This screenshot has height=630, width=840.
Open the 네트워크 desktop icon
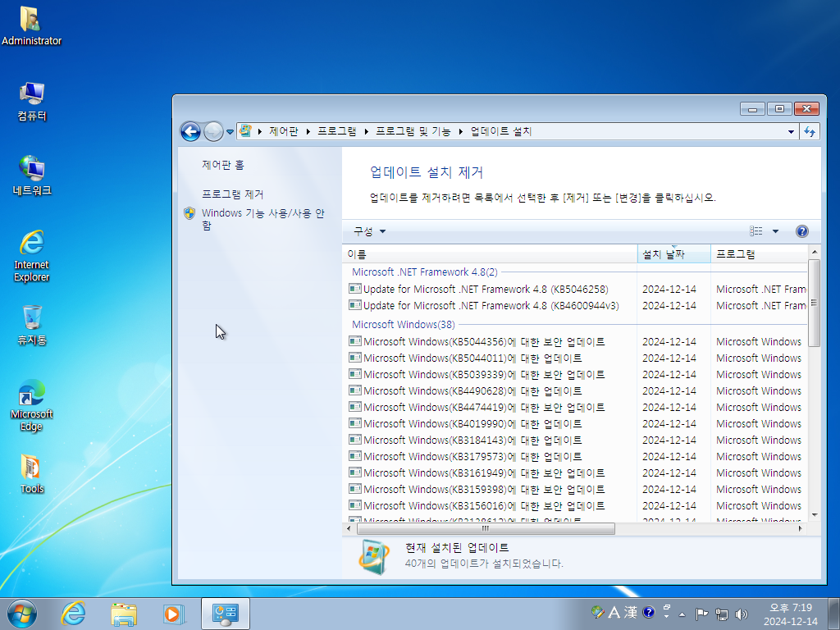point(31,176)
